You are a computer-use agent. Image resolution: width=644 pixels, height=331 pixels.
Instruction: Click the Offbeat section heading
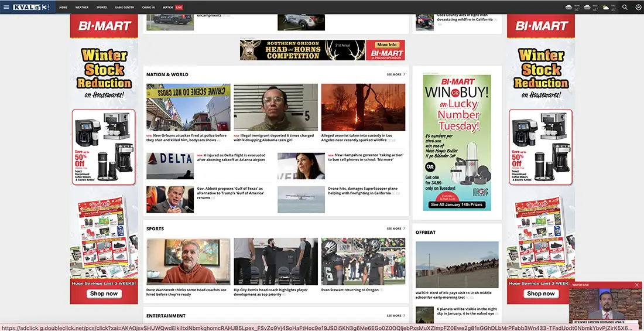click(x=426, y=233)
